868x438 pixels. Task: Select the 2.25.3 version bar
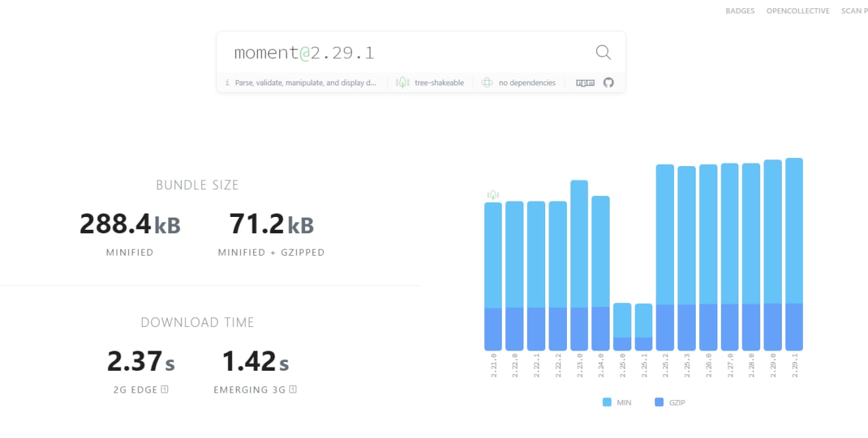point(687,258)
